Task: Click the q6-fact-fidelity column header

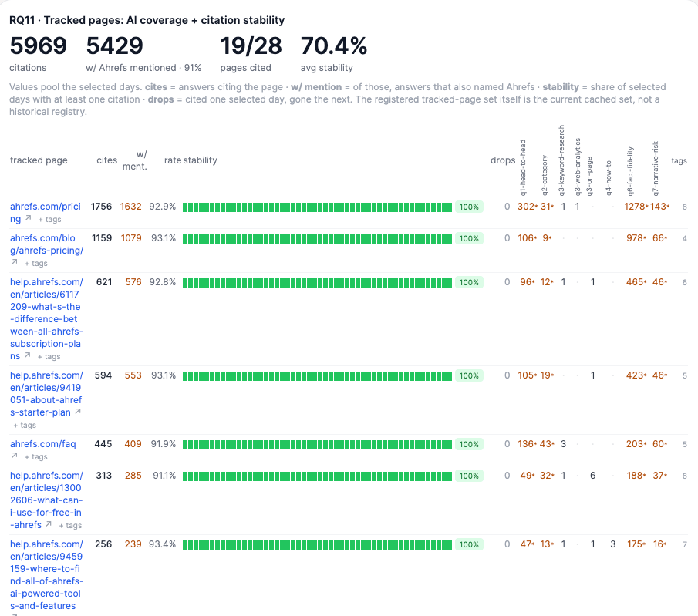Action: point(630,171)
